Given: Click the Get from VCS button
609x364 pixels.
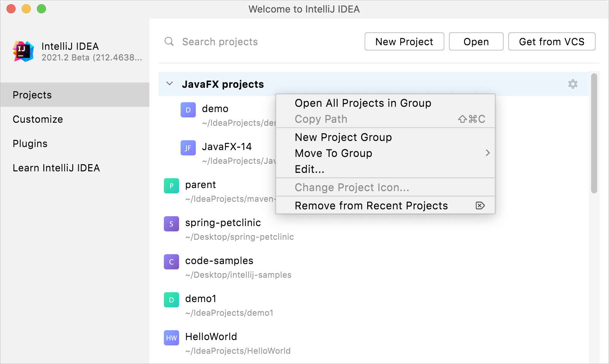Looking at the screenshot, I should 552,41.
